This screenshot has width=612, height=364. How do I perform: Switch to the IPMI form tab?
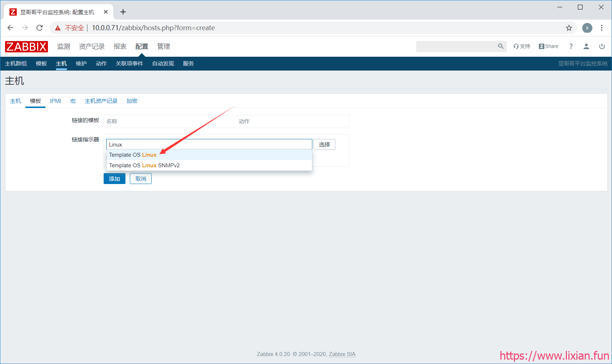[x=56, y=101]
